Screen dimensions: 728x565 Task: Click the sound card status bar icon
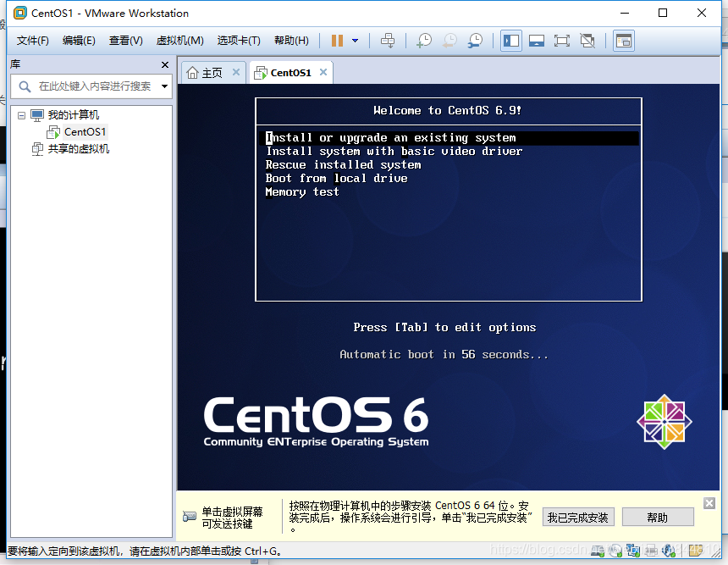click(669, 551)
